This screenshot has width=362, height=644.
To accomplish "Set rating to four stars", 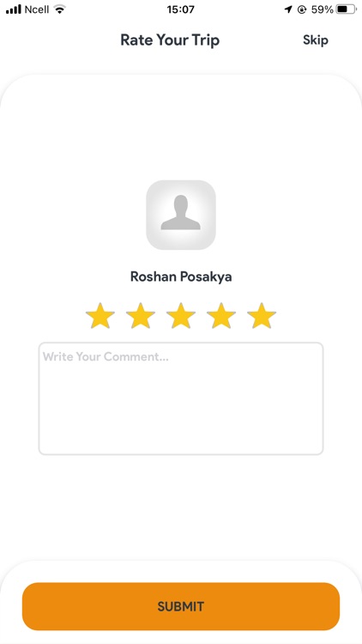I will (220, 315).
